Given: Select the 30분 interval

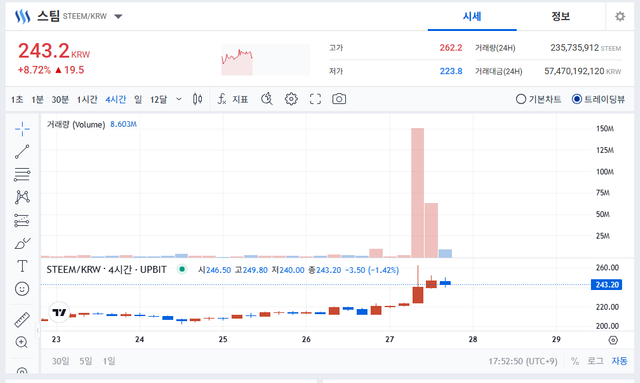Looking at the screenshot, I should [60, 99].
